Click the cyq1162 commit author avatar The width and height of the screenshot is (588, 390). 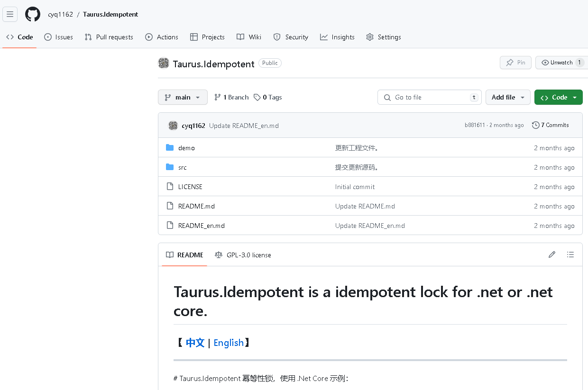point(173,125)
